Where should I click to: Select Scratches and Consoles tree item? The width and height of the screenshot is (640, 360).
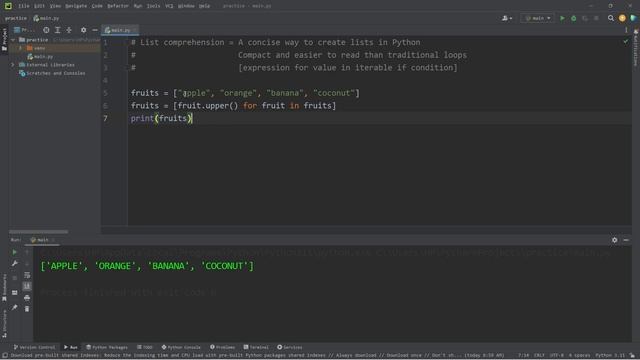pos(52,73)
